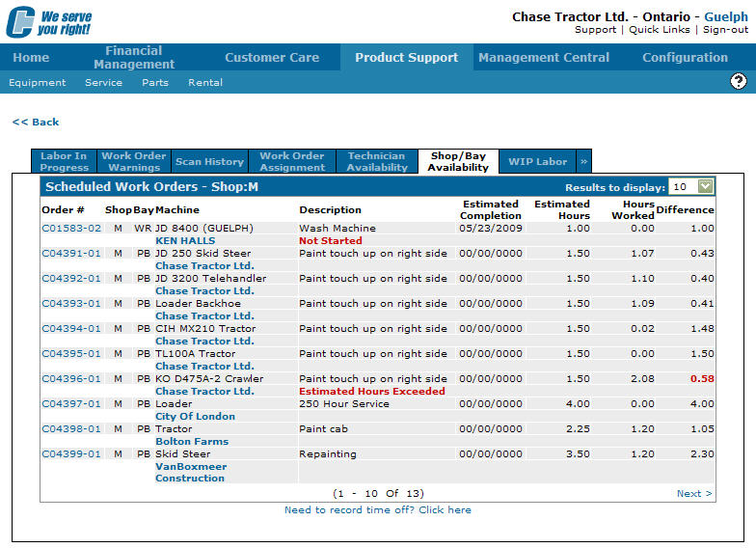Go to the Scan History tab
The height and width of the screenshot is (548, 756).
209,162
